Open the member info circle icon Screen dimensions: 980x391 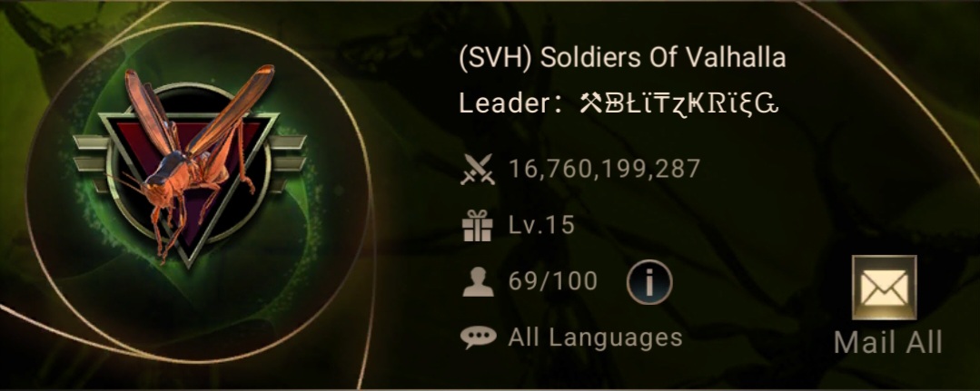point(649,282)
